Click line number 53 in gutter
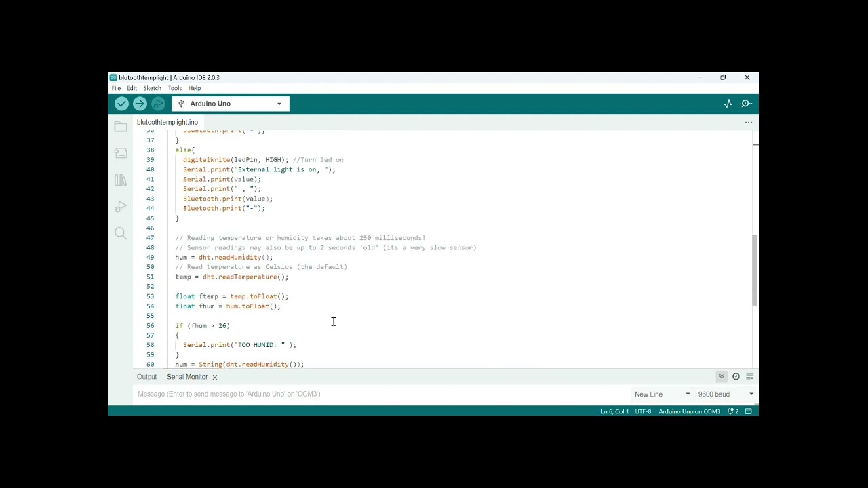 [x=150, y=296]
